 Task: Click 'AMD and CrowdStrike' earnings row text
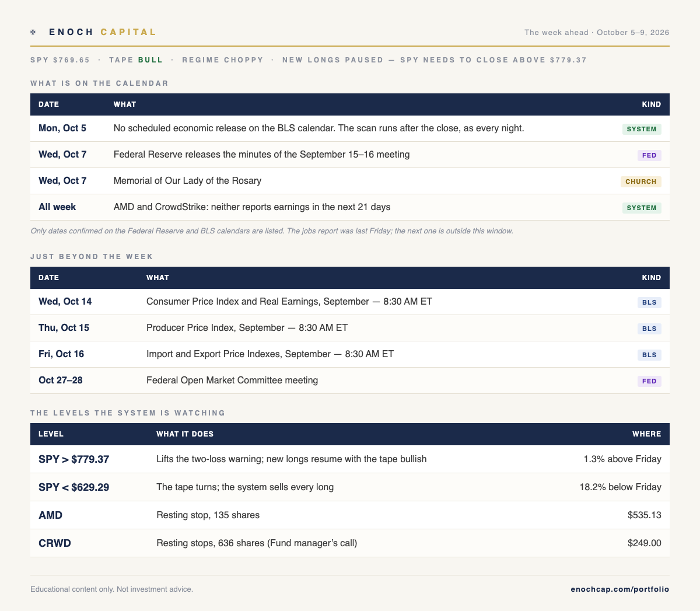252,207
